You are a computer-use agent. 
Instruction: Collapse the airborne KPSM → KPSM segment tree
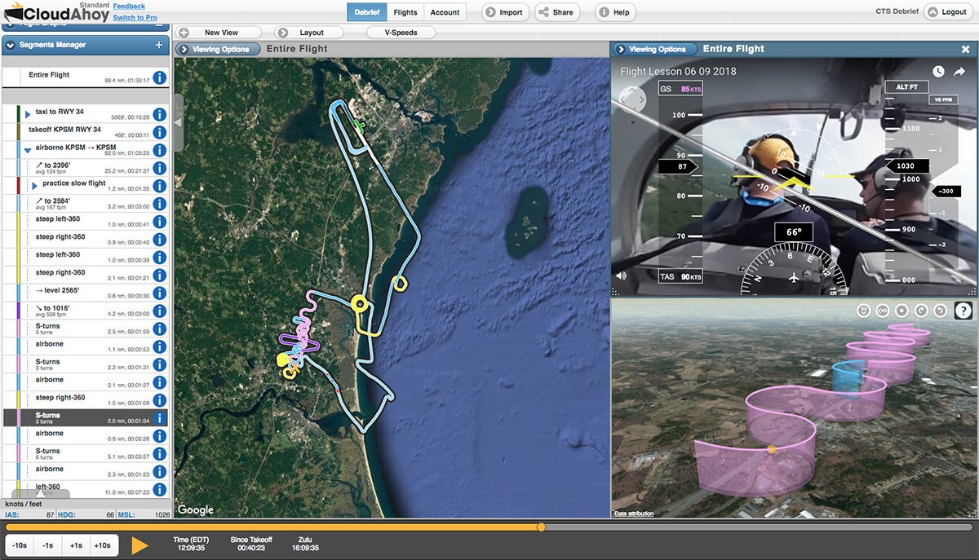[28, 150]
